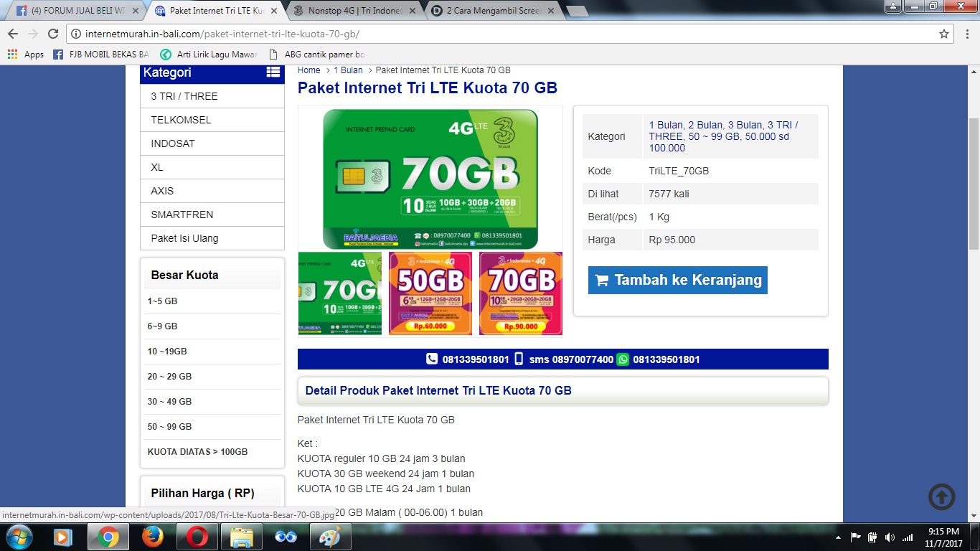Open the 3 TRI / THREE sidebar category
980x551 pixels.
212,96
